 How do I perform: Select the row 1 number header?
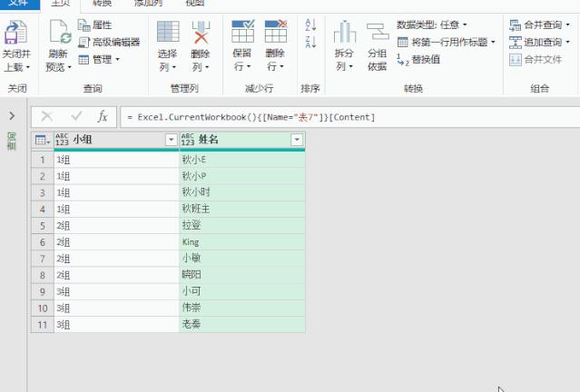[x=43, y=160]
